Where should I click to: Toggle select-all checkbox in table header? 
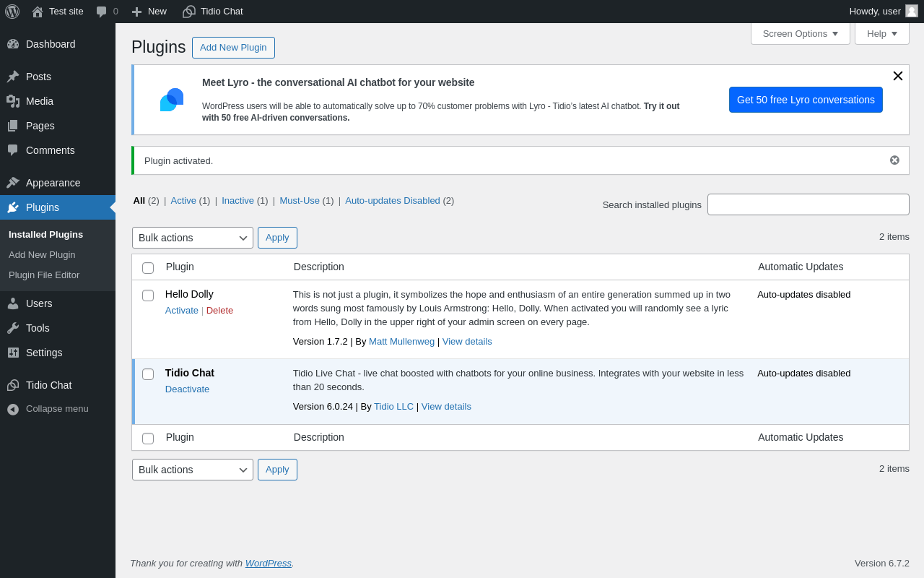pos(148,268)
